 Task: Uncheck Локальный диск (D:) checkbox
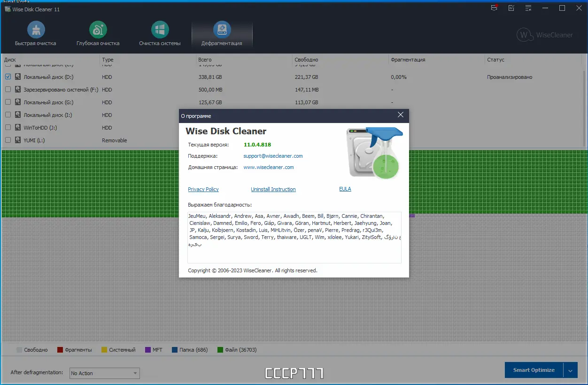(8, 77)
